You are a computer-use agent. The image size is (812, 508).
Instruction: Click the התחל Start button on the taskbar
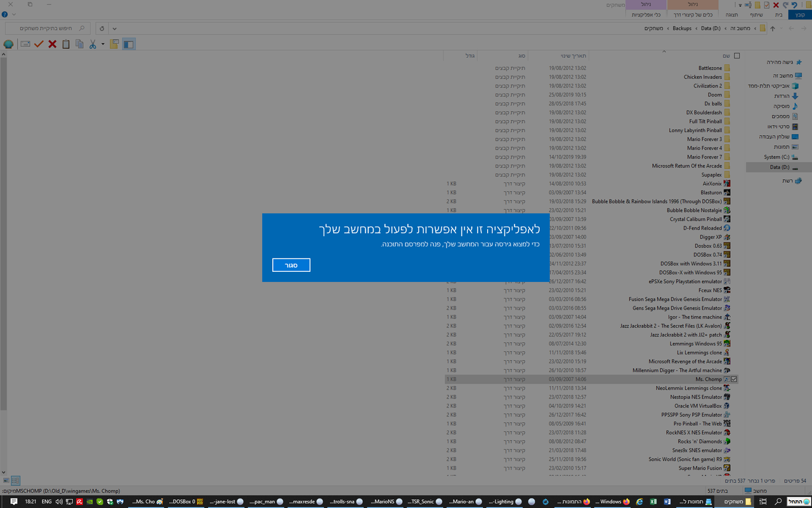pos(799,502)
